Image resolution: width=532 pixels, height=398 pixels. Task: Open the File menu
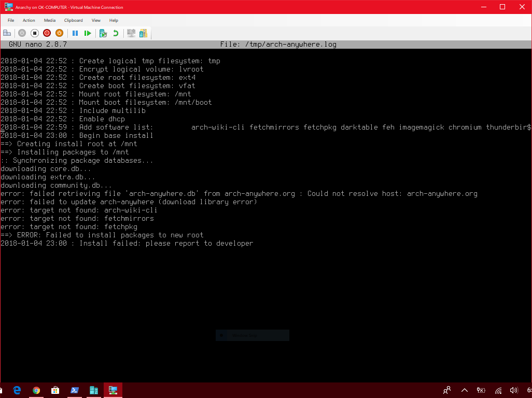pyautogui.click(x=11, y=20)
